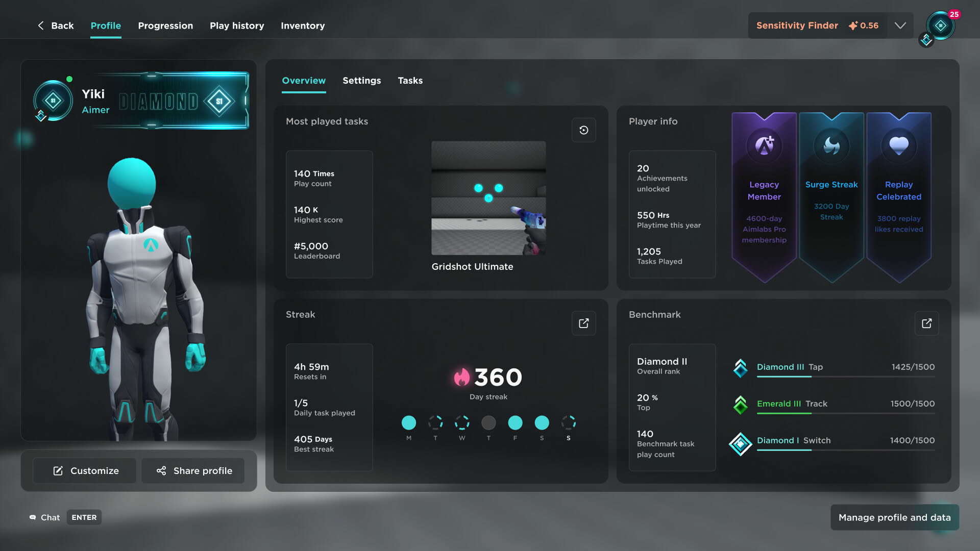Click the Replay Celebrated heart badge icon
The height and width of the screenshot is (551, 980).
(x=899, y=146)
